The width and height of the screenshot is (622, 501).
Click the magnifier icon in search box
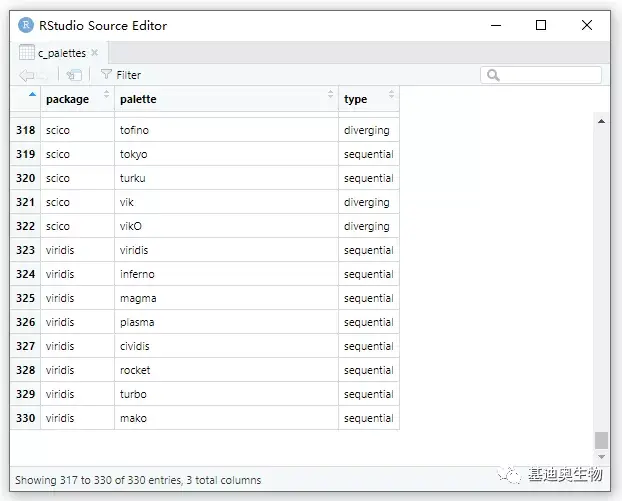pos(493,75)
